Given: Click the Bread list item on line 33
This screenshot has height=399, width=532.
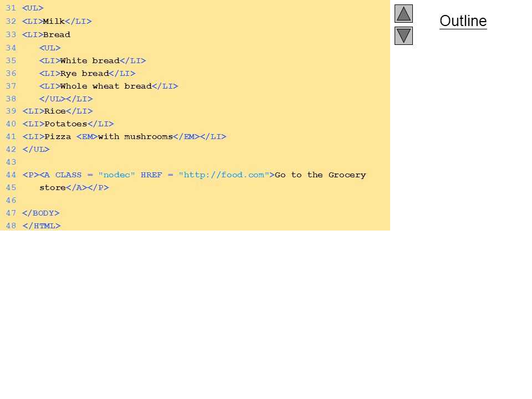Looking at the screenshot, I should point(47,34).
